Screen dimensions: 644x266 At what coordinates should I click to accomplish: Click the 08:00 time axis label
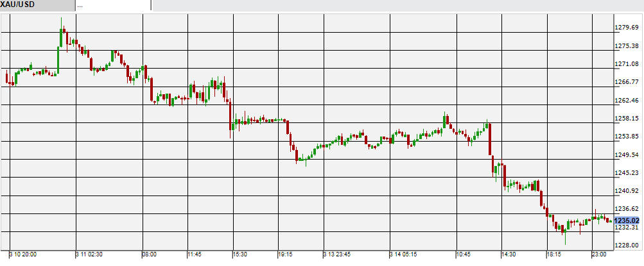click(149, 254)
